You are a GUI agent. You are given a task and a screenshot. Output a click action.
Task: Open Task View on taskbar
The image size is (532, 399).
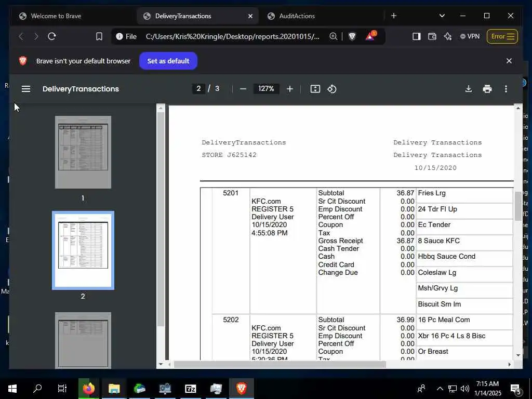click(62, 389)
